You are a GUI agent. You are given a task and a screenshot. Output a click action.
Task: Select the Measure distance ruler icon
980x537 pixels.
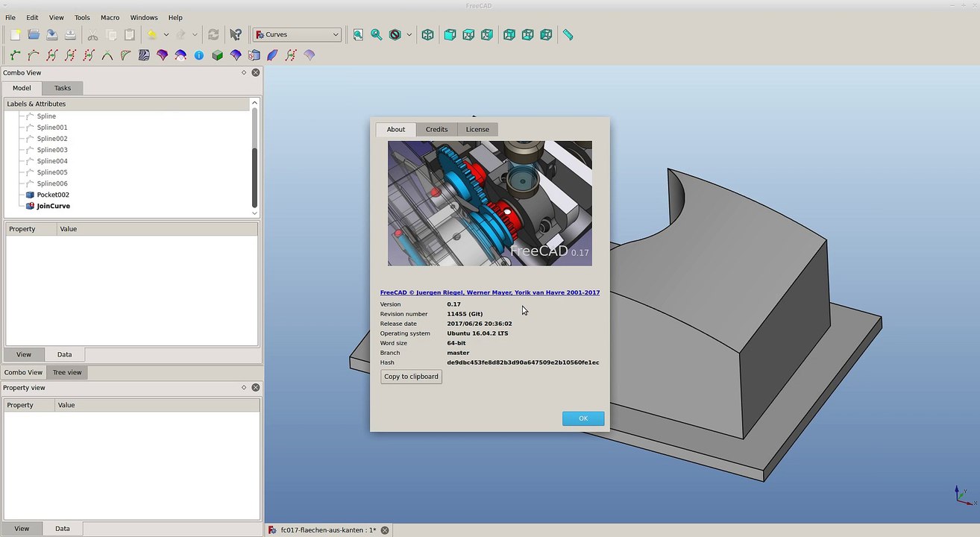568,34
